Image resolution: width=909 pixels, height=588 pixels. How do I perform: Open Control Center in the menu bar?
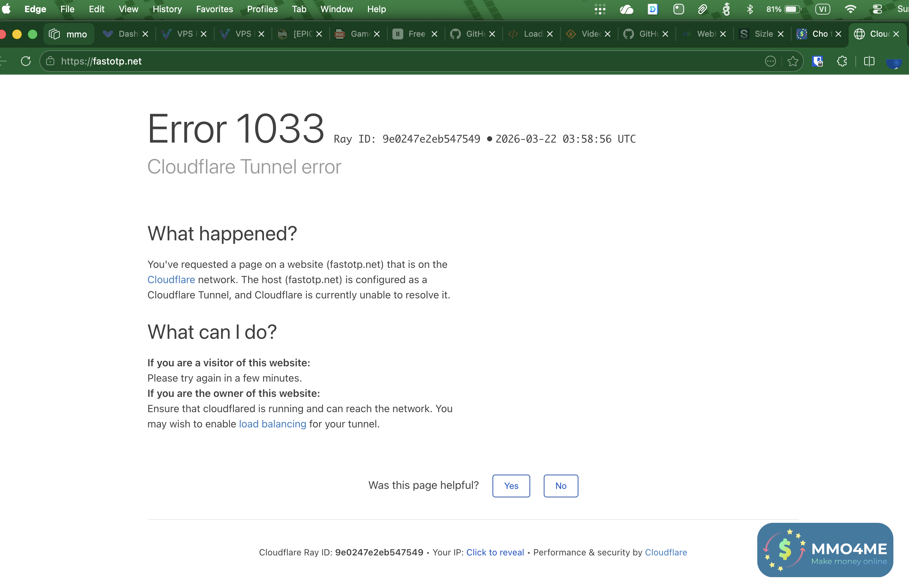coord(877,9)
